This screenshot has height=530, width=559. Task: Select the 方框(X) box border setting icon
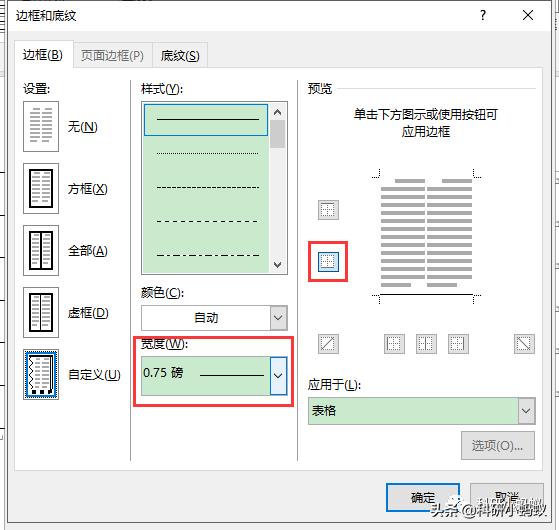(41, 189)
